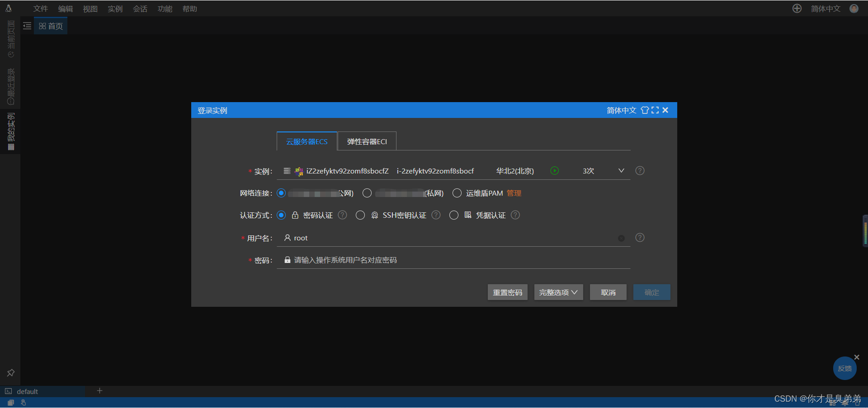This screenshot has width=868, height=408.
Task: Dismiss the feedback bubble with X
Action: tap(857, 357)
